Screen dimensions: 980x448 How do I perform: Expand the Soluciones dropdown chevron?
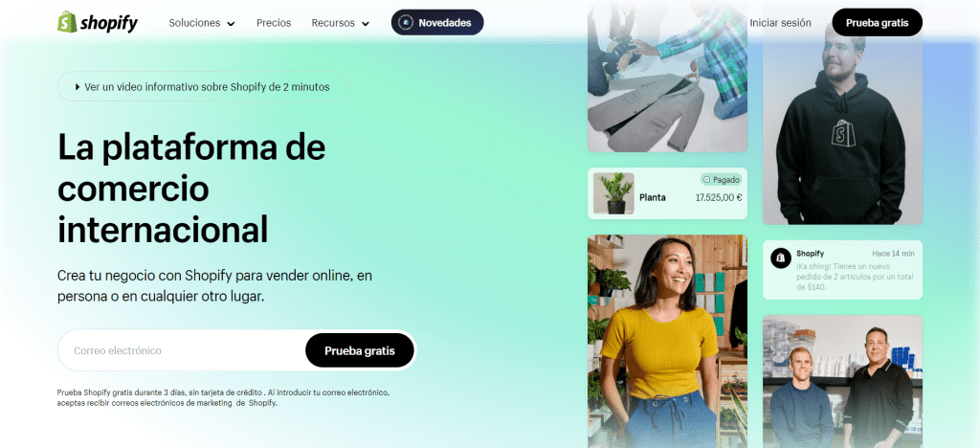pyautogui.click(x=231, y=24)
